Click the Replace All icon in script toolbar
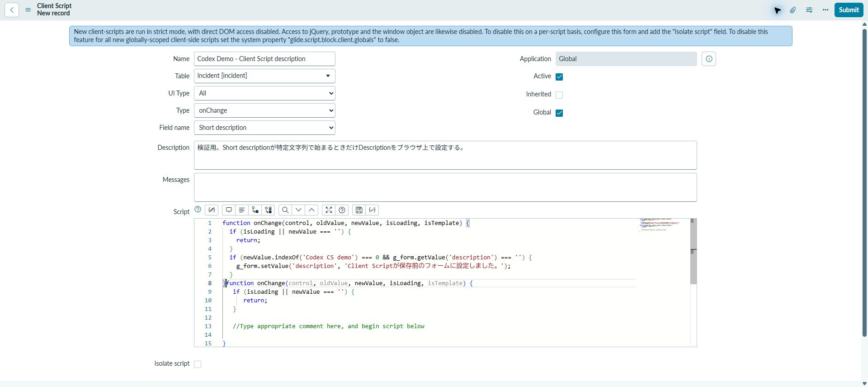Image resolution: width=868 pixels, height=387 pixels. pyautogui.click(x=269, y=210)
